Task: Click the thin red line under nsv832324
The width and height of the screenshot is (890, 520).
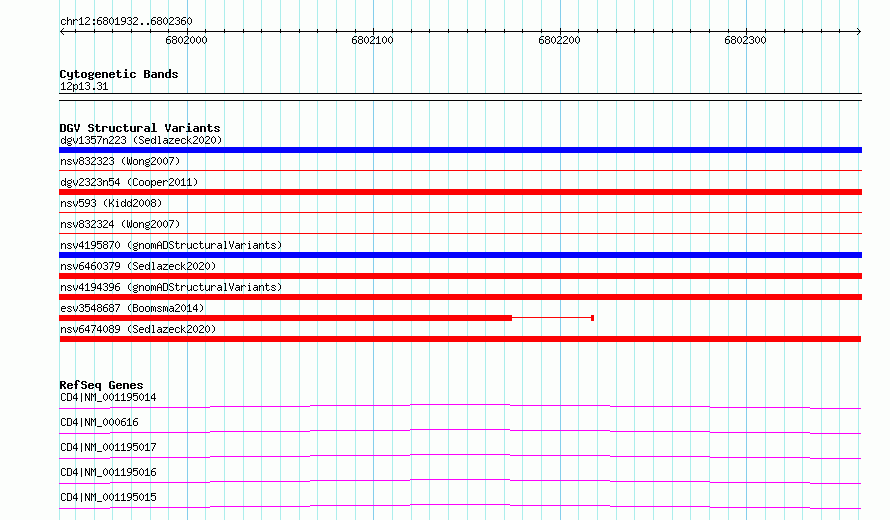Action: click(x=460, y=233)
